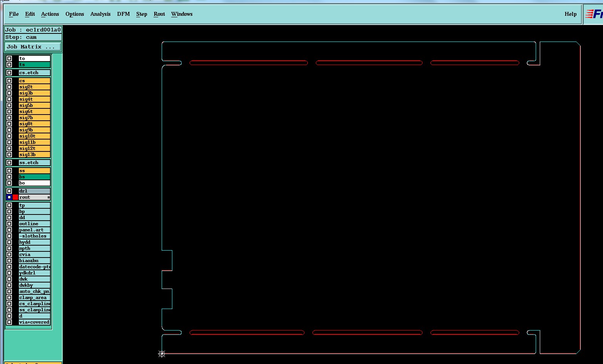Select the hydd layer name
Screen dimensions: 603x364
click(x=34, y=242)
